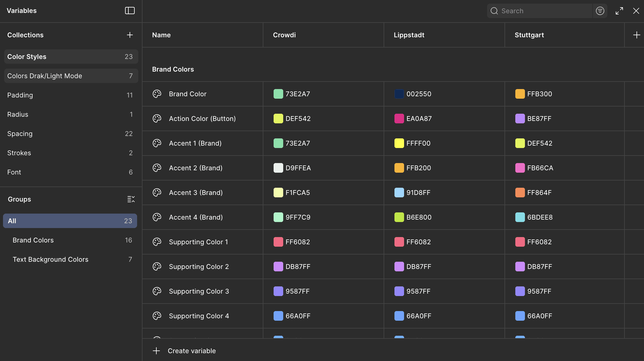Image resolution: width=644 pixels, height=361 pixels.
Task: Open Lippstadt Action Color swatch EA0A87
Action: point(399,119)
